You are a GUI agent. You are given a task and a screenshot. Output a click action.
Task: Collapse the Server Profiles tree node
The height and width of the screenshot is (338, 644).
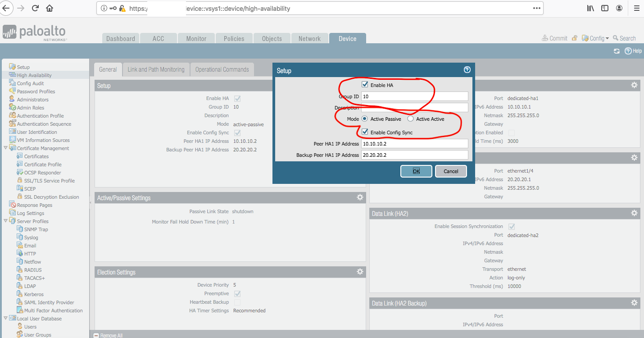tap(5, 221)
